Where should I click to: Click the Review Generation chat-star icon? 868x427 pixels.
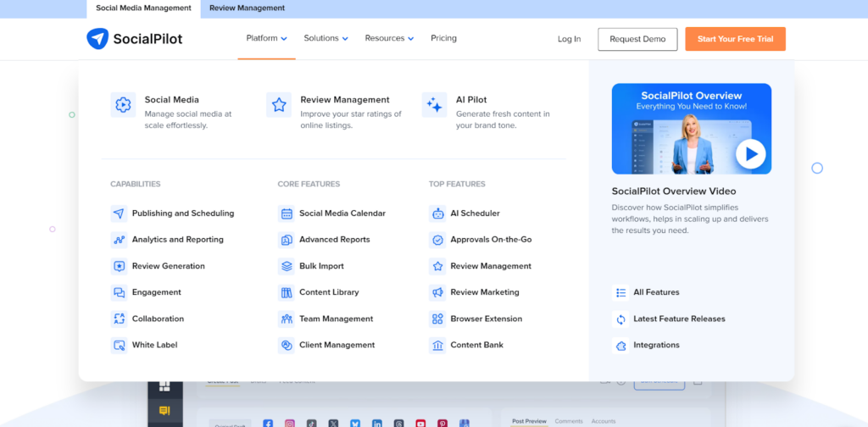click(119, 266)
